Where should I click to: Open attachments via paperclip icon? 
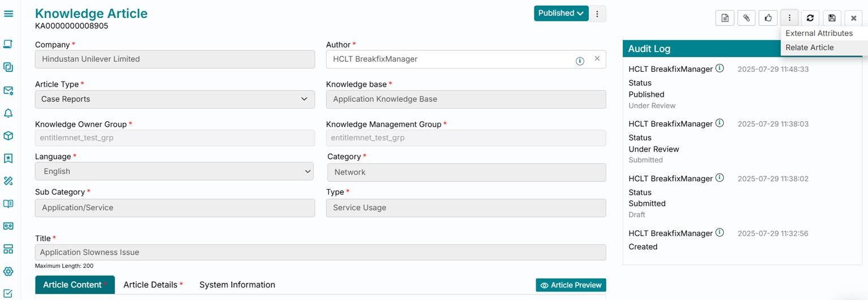pos(746,18)
